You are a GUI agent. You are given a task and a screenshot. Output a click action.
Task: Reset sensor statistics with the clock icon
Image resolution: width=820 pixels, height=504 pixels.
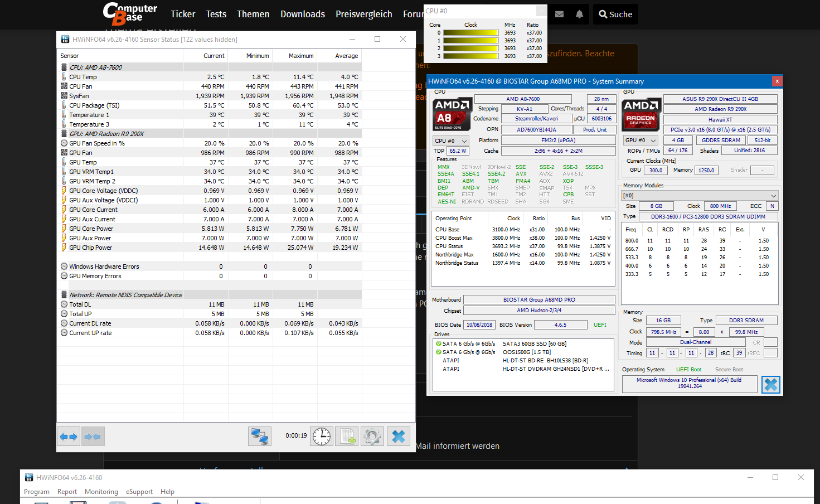pyautogui.click(x=322, y=437)
